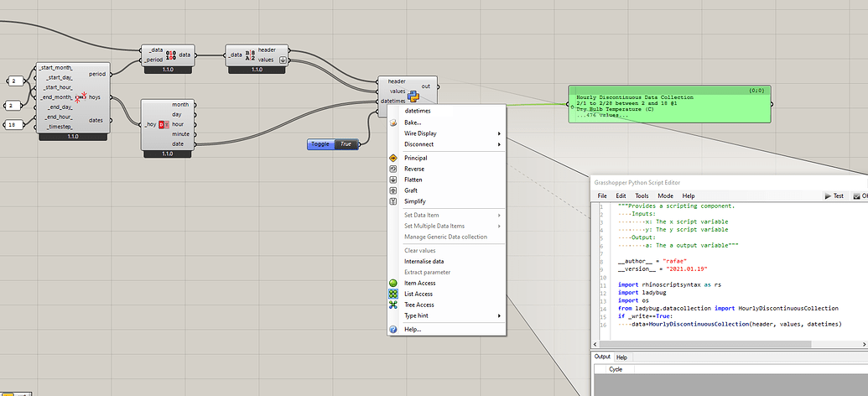Image resolution: width=868 pixels, height=396 pixels.
Task: Click the header input of Python component
Action: tap(397, 81)
